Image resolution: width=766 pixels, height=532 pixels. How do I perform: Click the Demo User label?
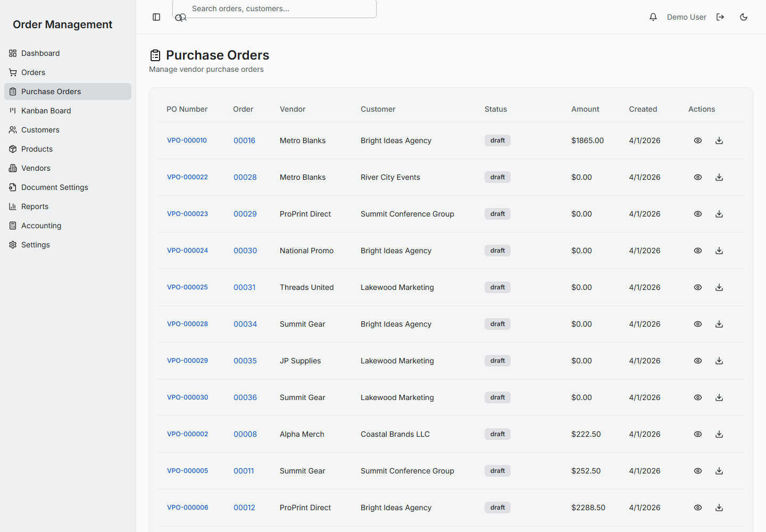[687, 17]
